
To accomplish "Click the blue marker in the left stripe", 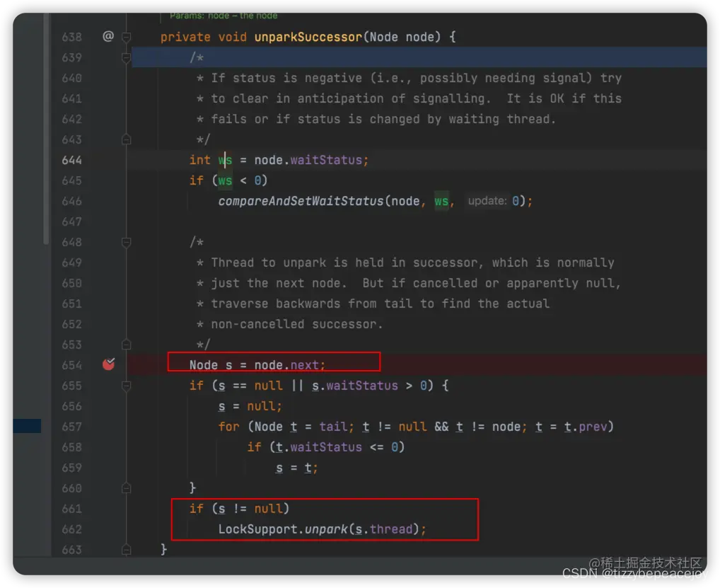I will point(27,426).
